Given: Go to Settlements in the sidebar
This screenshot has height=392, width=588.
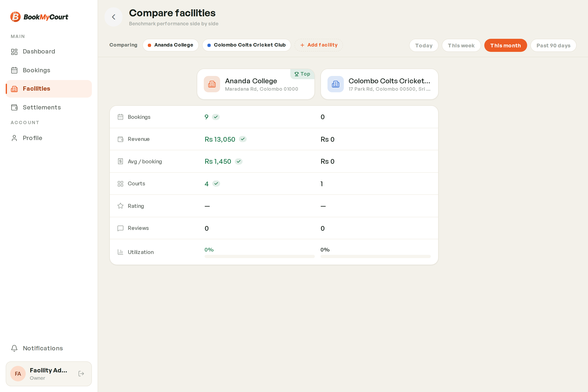Looking at the screenshot, I should pyautogui.click(x=49, y=108).
